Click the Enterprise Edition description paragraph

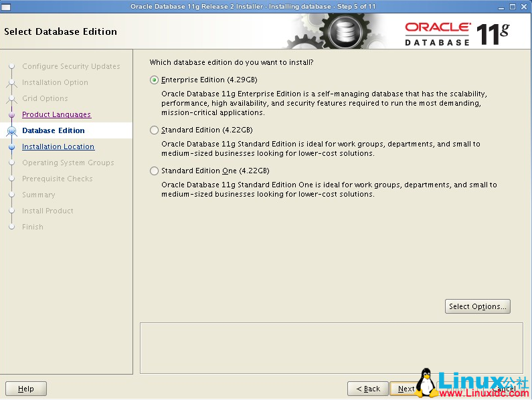(325, 103)
